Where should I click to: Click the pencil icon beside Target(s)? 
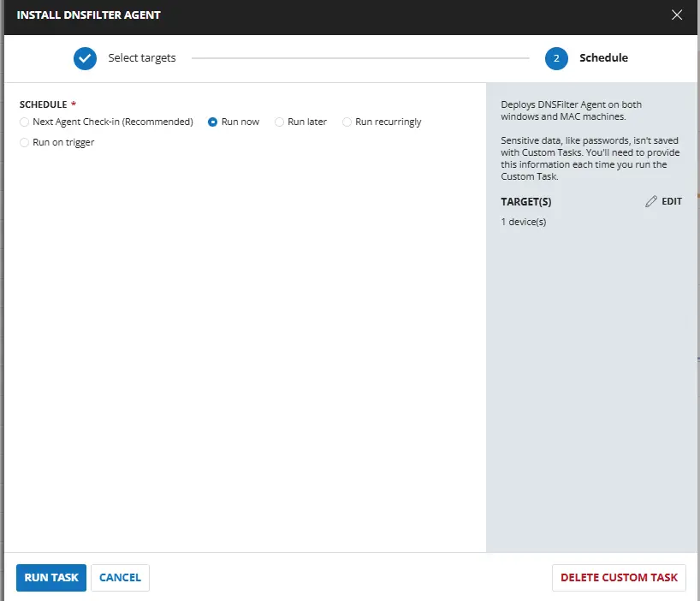pyautogui.click(x=651, y=201)
